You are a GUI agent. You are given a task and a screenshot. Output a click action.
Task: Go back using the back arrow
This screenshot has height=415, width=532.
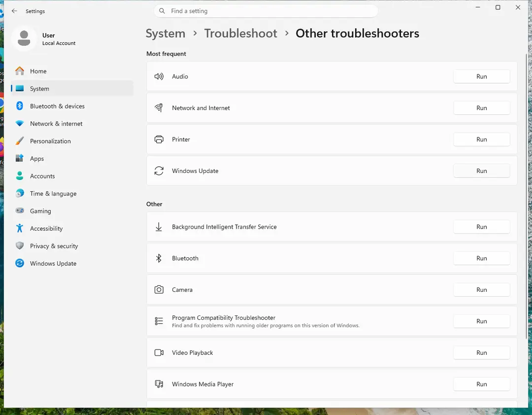coord(14,11)
